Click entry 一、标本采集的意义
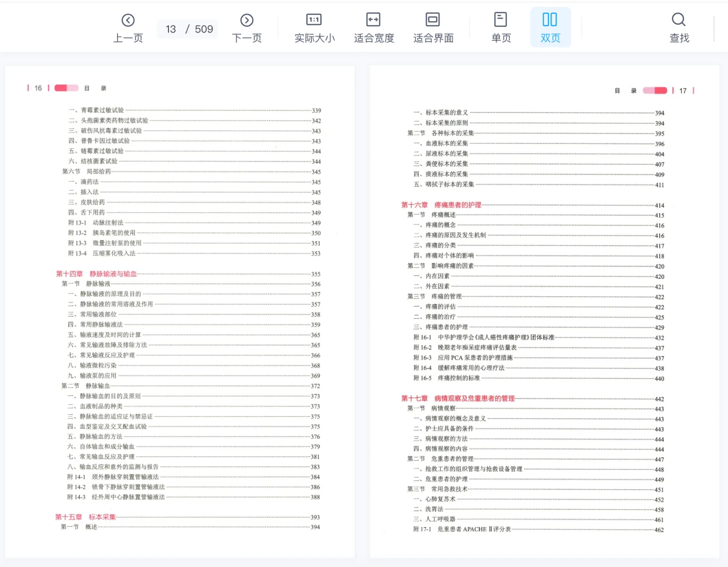 [x=441, y=113]
